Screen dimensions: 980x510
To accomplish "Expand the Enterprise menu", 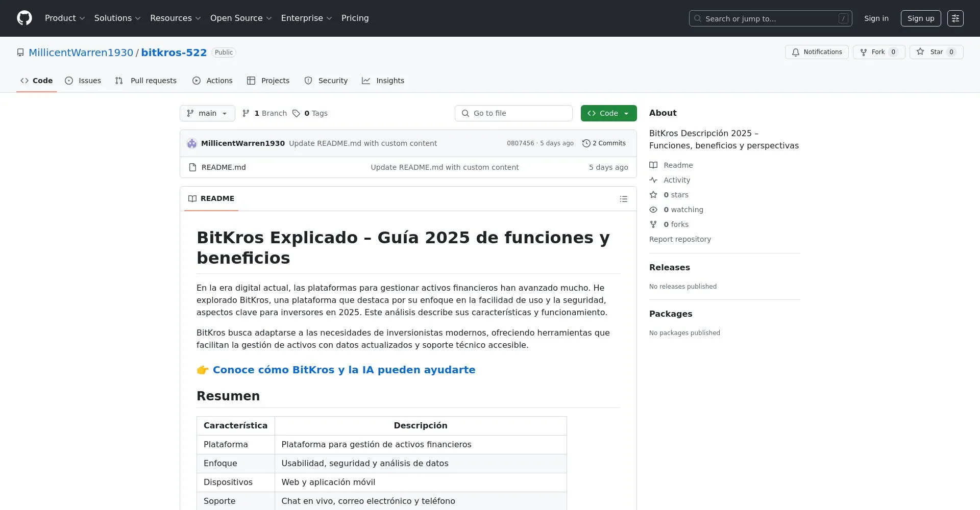I will click(x=306, y=18).
